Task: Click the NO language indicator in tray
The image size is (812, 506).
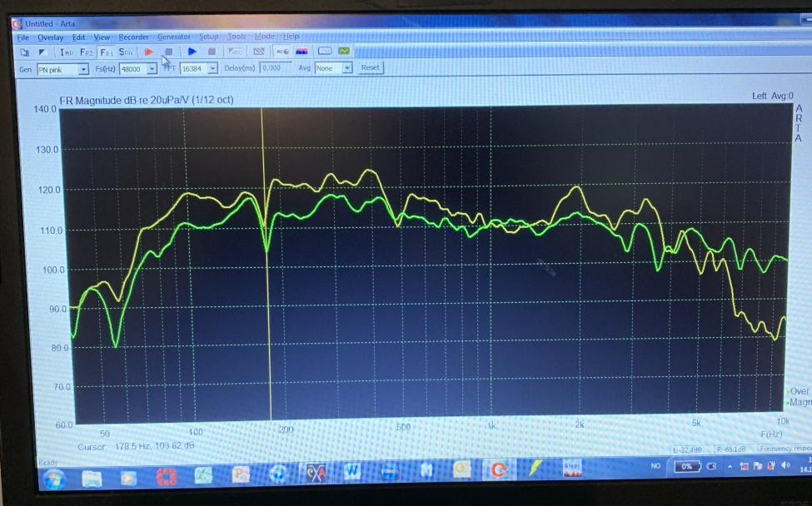Action: coord(655,466)
